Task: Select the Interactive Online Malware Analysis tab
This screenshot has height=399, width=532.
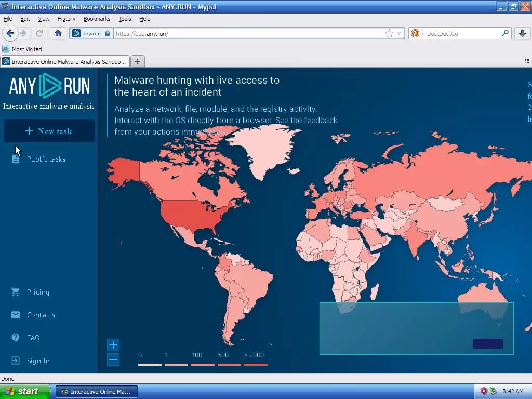Action: (x=65, y=61)
